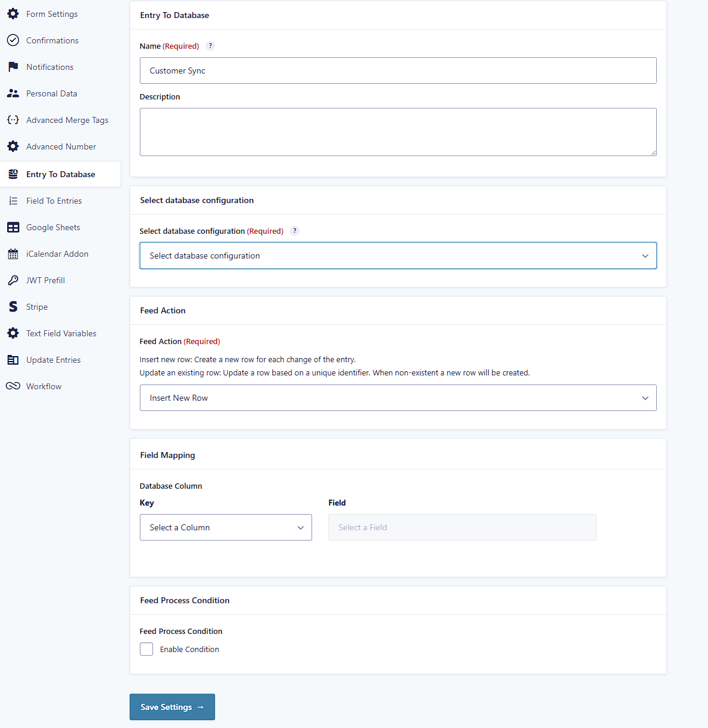Viewport: 708px width, 728px height.
Task: Open the Select database configuration dropdown
Action: [x=398, y=256]
